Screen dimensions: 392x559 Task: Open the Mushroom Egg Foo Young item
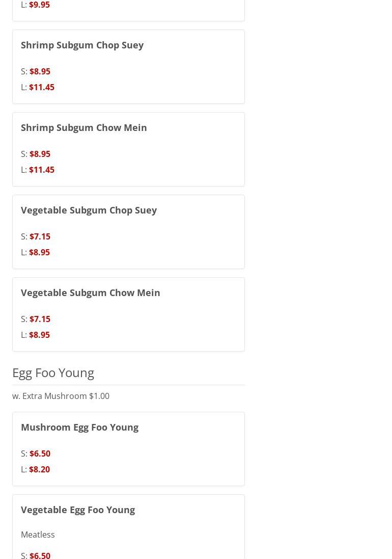79,427
